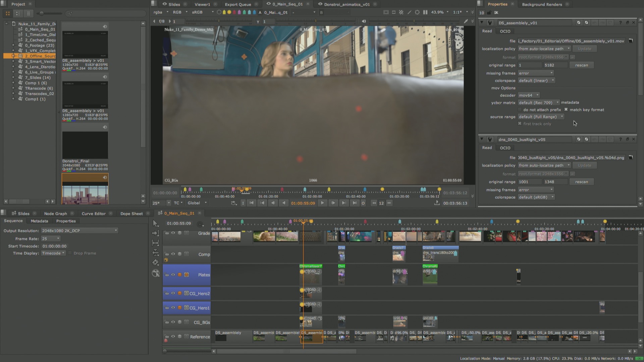Viewport: 644px width, 362px height.
Task: Open the Output Resolution dropdown in the Sequence tab
Action: point(79,231)
